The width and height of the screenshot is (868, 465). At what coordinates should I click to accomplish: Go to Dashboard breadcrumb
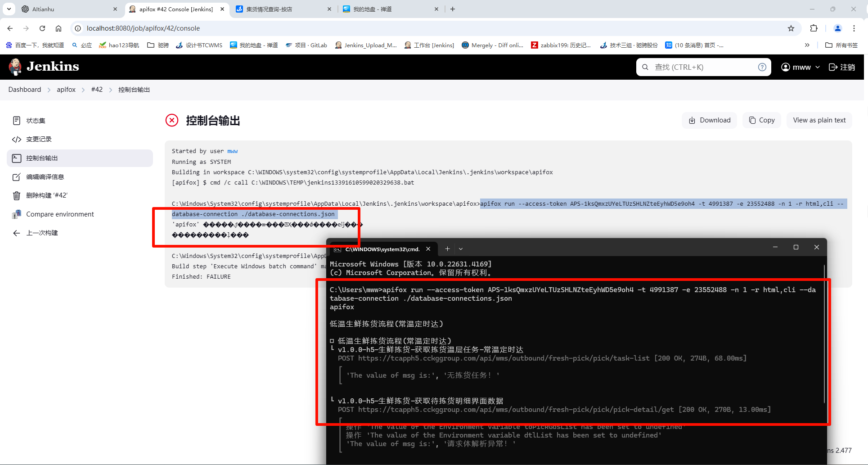[25, 90]
